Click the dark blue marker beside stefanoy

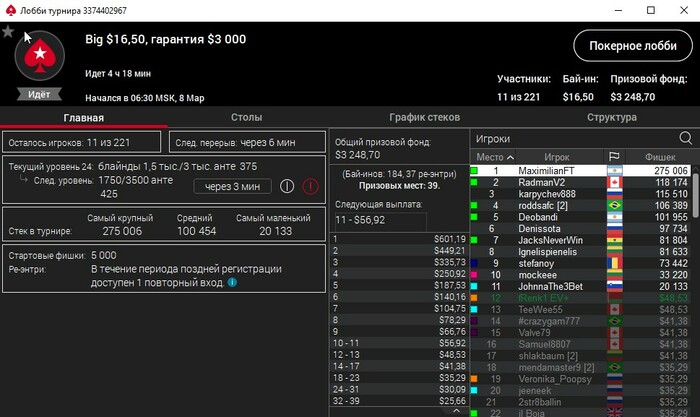pyautogui.click(x=474, y=263)
